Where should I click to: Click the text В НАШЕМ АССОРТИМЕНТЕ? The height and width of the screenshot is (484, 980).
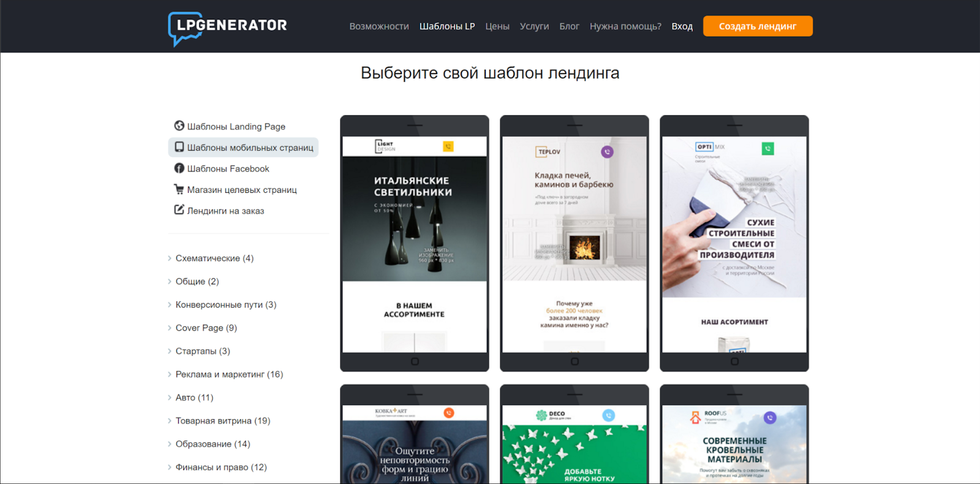coord(415,310)
